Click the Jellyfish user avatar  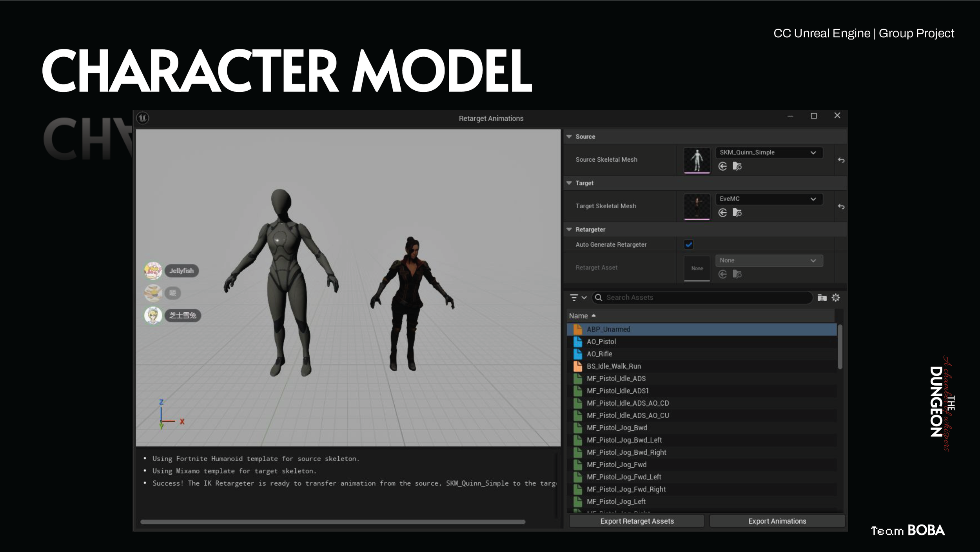point(153,271)
